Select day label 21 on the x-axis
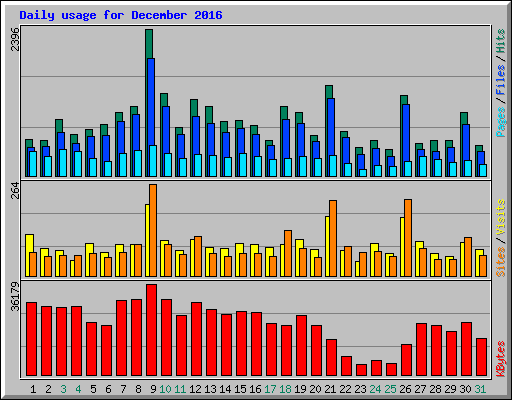This screenshot has height=400, width=512. pos(330,389)
